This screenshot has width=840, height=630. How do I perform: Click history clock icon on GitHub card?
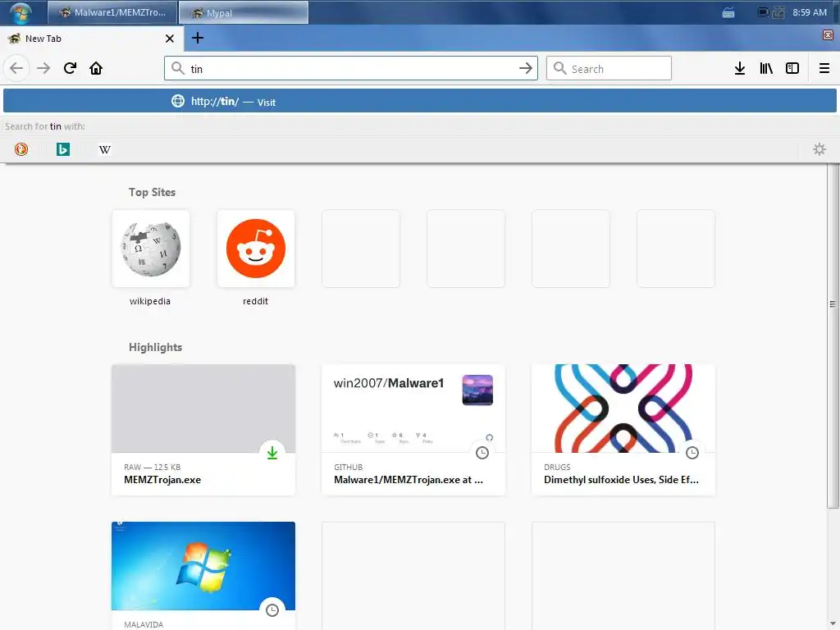point(482,453)
